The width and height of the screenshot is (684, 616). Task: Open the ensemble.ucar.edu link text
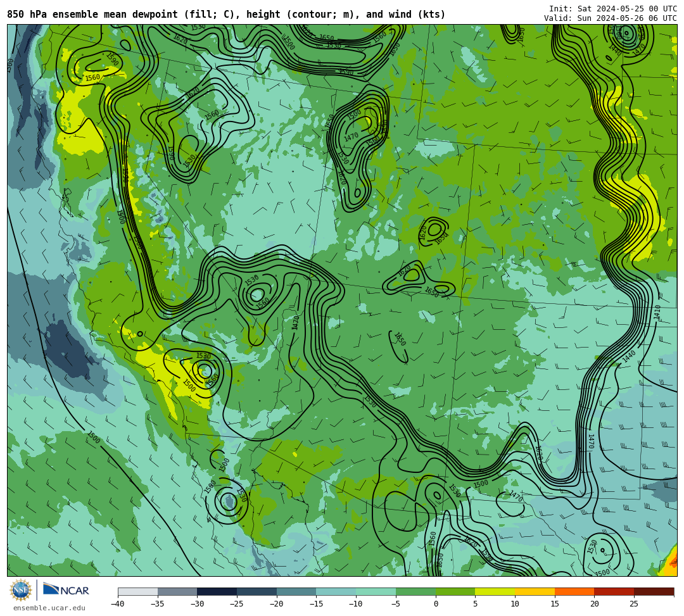click(49, 608)
